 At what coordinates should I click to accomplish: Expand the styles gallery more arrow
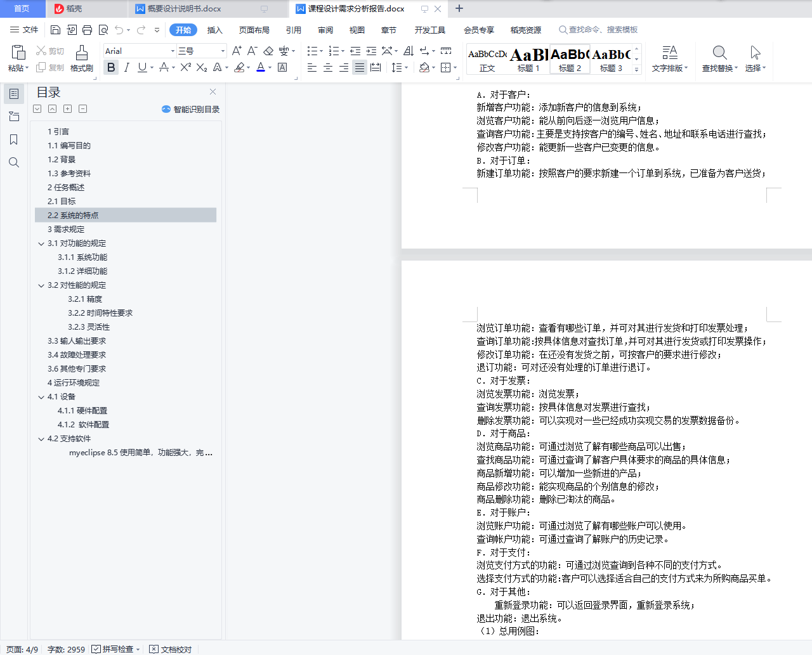(x=636, y=70)
